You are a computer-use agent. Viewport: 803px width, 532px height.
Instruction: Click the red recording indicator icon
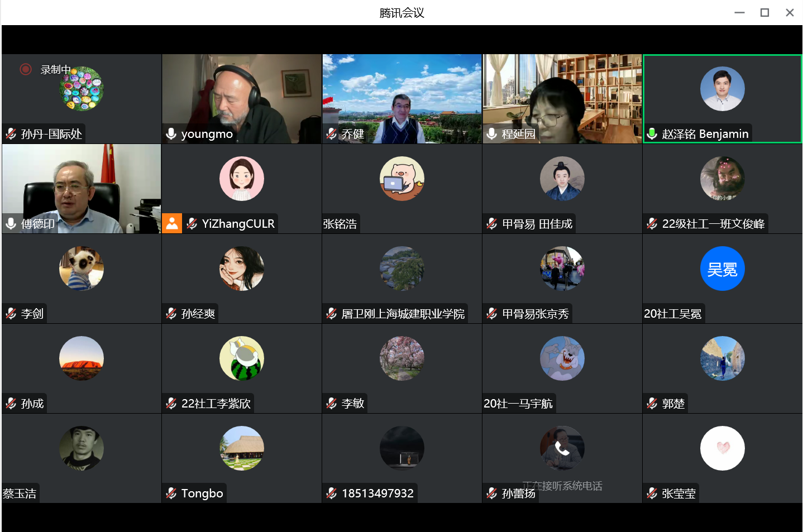click(x=25, y=69)
